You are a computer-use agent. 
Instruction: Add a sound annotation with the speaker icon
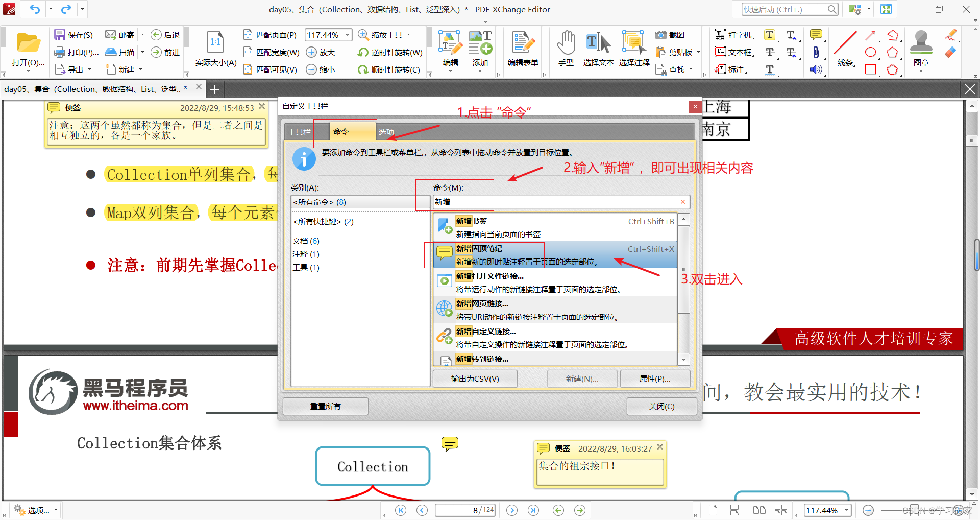(816, 70)
